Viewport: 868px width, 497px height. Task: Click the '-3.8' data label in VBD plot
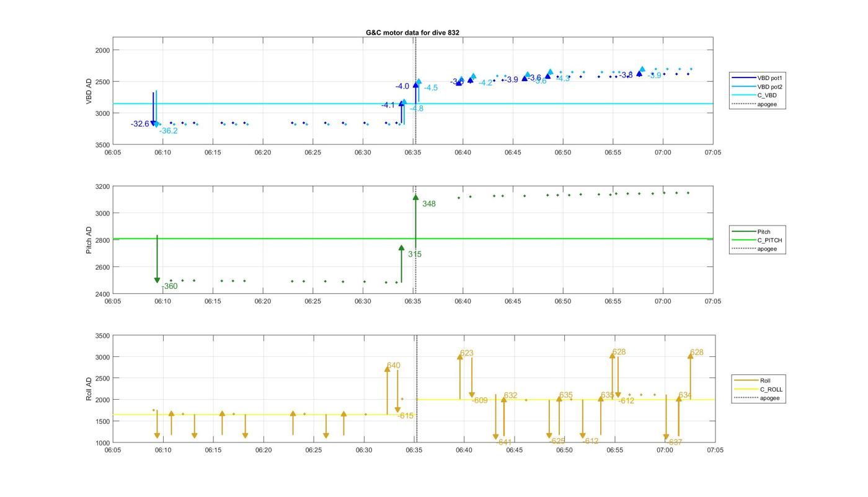tap(626, 75)
